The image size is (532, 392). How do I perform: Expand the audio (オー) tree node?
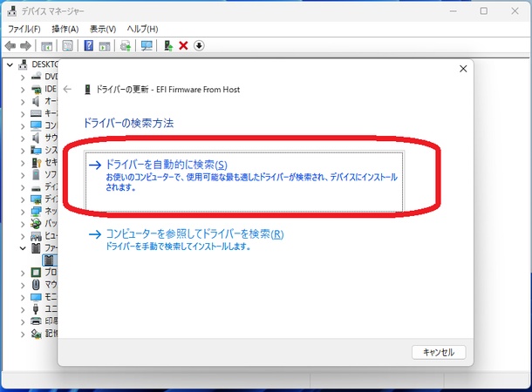[x=23, y=102]
